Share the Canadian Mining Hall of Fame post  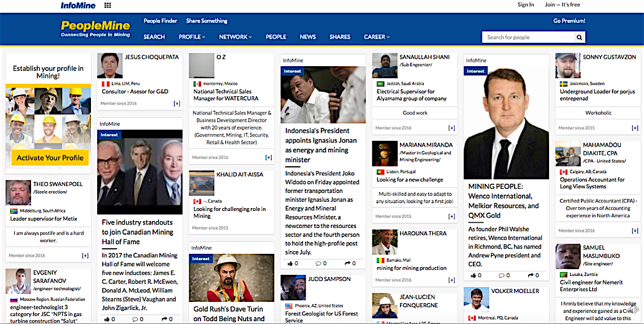(x=167, y=319)
